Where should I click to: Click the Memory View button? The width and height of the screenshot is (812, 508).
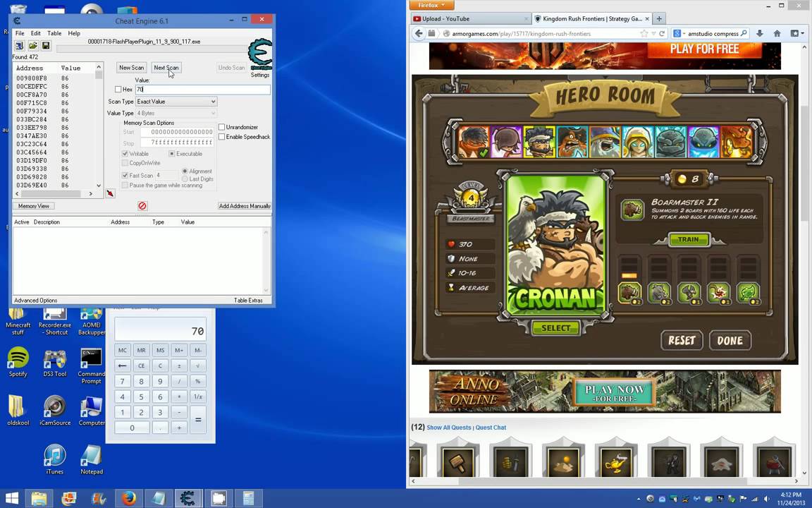[34, 206]
